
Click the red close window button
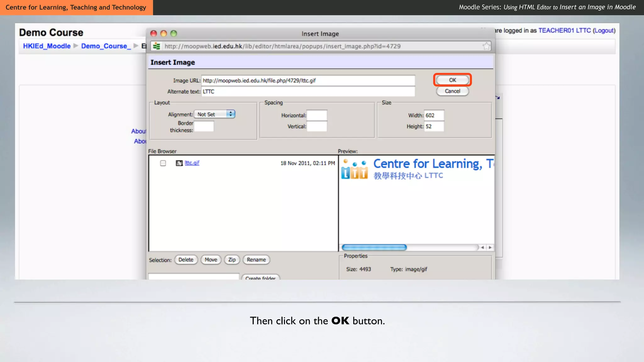153,34
